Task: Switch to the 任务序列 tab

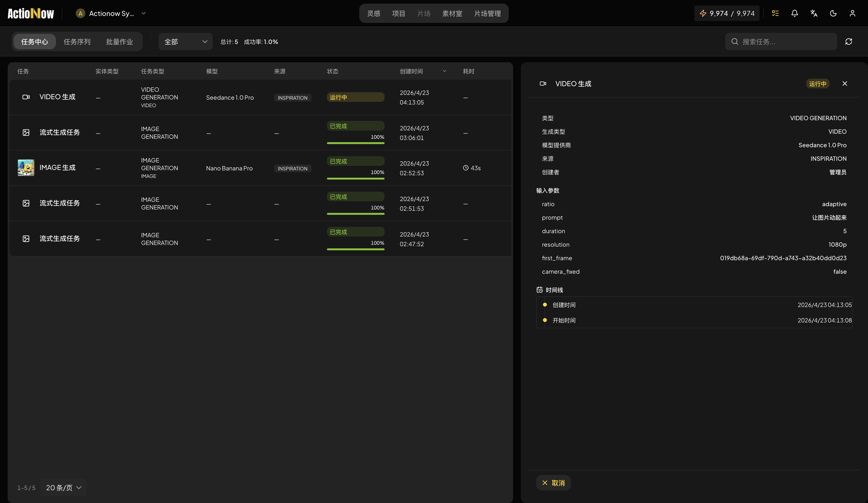Action: (77, 41)
